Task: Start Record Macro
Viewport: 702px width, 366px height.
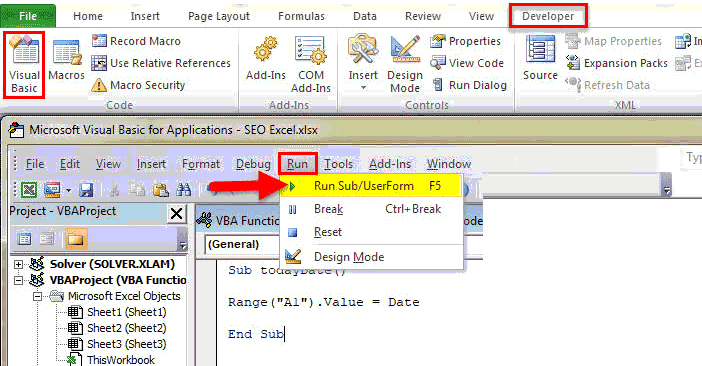Action: [x=136, y=41]
